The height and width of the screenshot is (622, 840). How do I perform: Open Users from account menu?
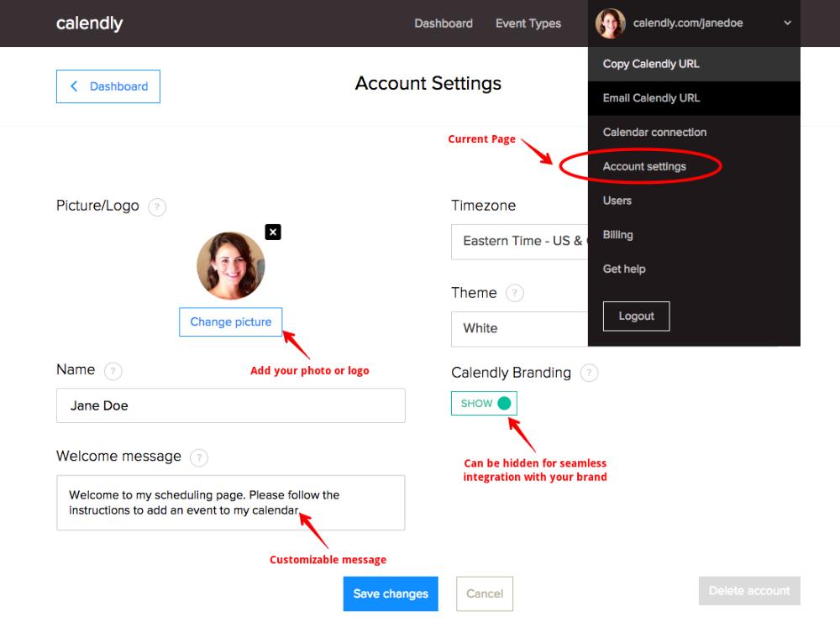694,201
